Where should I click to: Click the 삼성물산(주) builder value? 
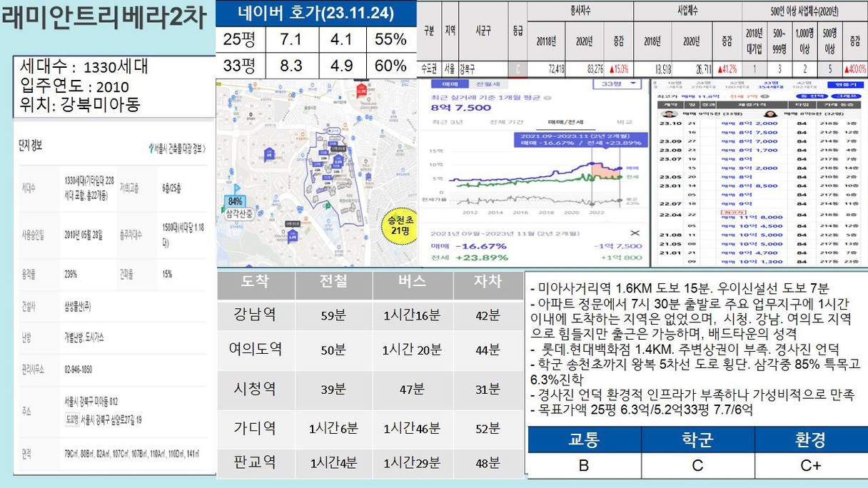(x=78, y=305)
